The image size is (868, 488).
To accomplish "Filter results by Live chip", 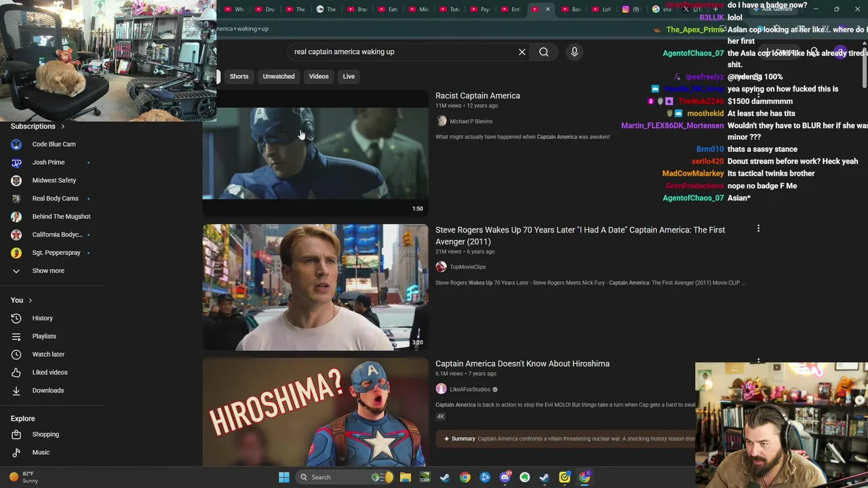I will (x=349, y=77).
